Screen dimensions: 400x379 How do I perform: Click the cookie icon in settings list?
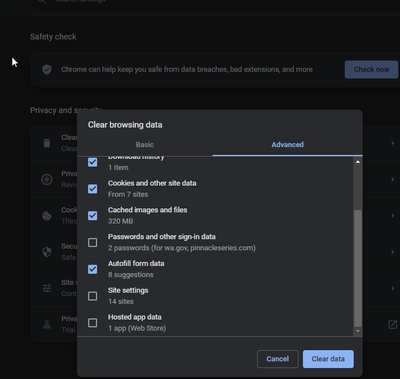(47, 216)
